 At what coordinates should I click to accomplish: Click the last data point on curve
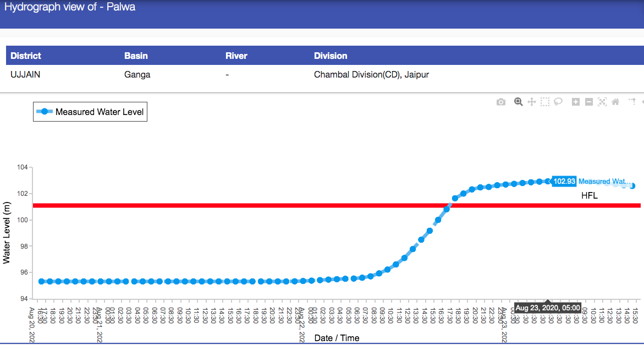[632, 186]
